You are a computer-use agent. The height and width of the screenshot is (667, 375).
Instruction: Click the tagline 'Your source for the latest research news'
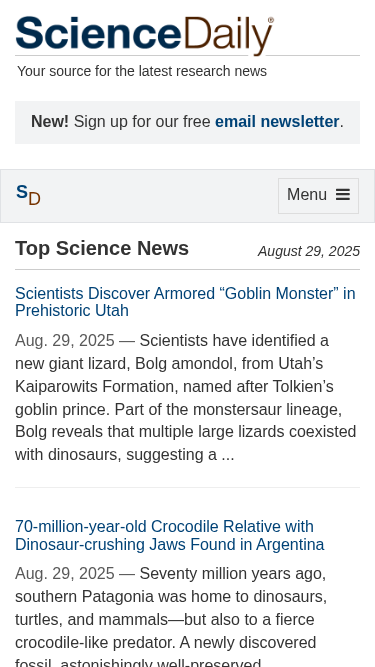[x=142, y=71]
